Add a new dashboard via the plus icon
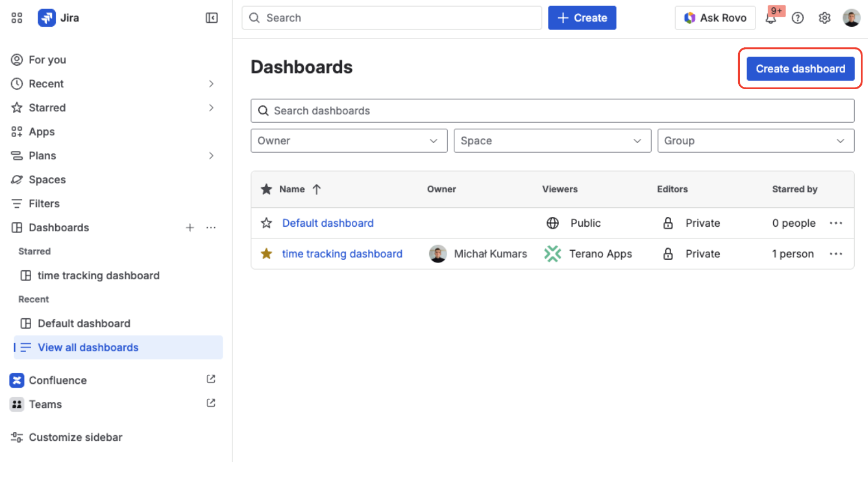The width and height of the screenshot is (868, 477). 190,227
